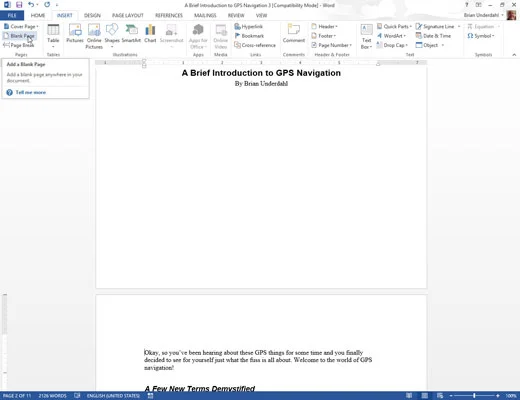Insert a Chart
The height and width of the screenshot is (400, 520).
[x=150, y=33]
